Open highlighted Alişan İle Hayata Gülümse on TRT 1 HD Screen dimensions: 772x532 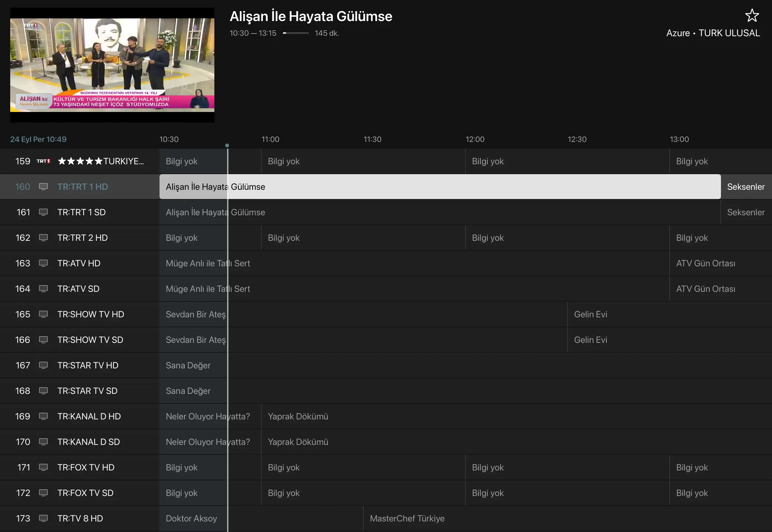click(440, 187)
